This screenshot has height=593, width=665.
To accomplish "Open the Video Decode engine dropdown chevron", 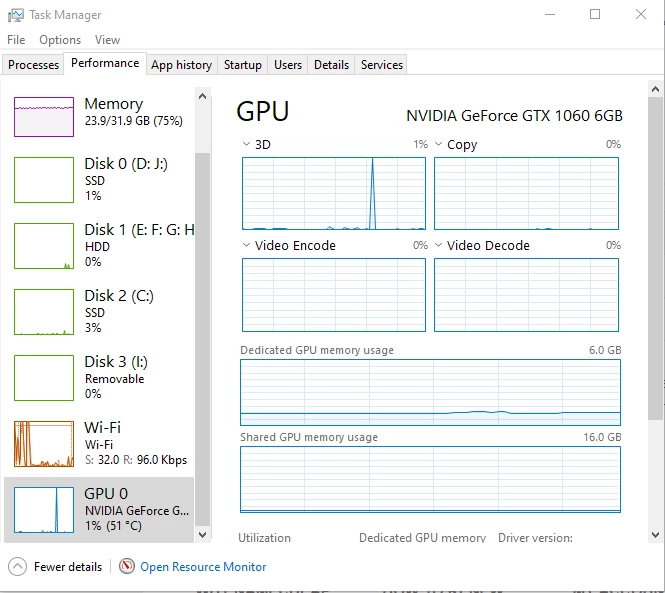I will tap(439, 245).
